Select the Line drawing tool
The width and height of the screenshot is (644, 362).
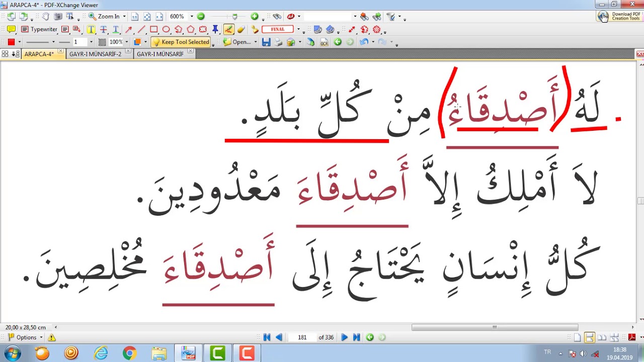click(141, 29)
